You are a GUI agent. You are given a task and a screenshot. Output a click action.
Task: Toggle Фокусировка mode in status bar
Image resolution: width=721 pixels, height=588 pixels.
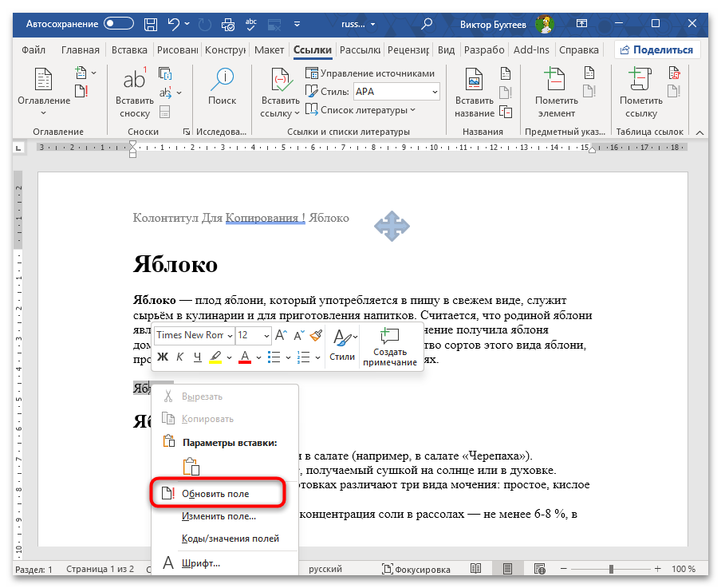coord(416,569)
